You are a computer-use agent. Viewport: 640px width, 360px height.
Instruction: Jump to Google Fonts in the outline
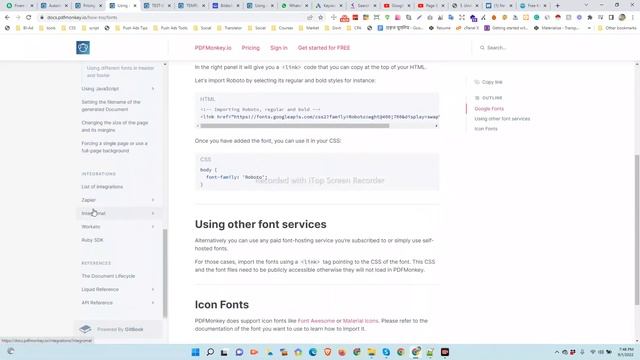click(489, 109)
